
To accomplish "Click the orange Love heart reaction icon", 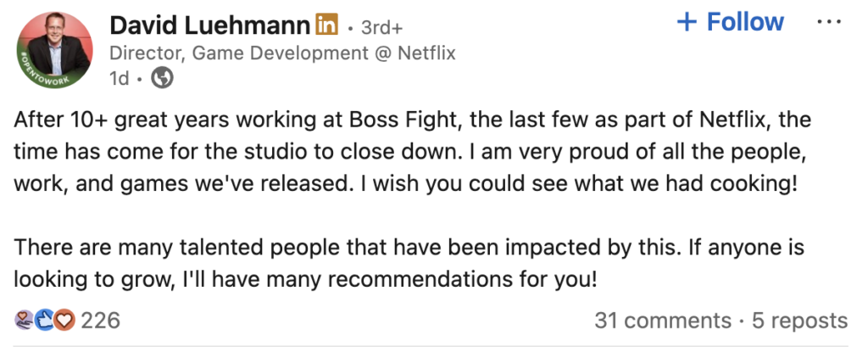I will click(x=64, y=320).
